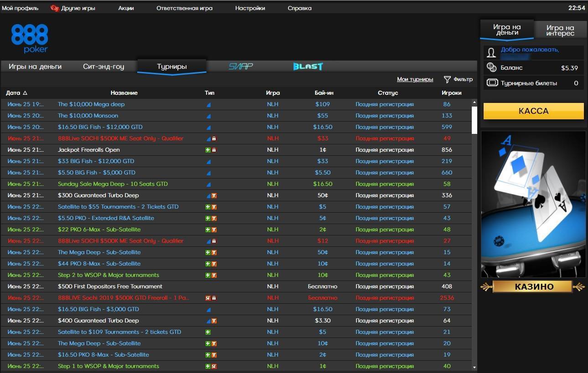Click the user profile avatar icon
This screenshot has width=588, height=373.
tap(491, 52)
